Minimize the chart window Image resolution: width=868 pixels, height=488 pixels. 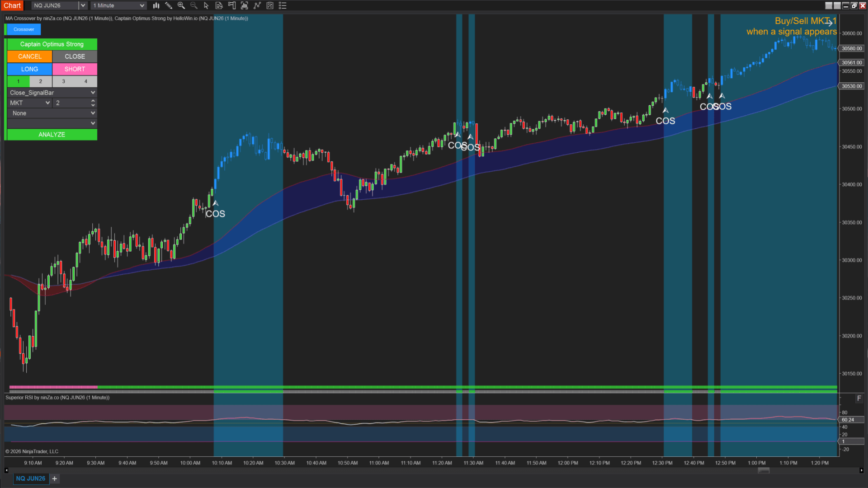(x=845, y=5)
